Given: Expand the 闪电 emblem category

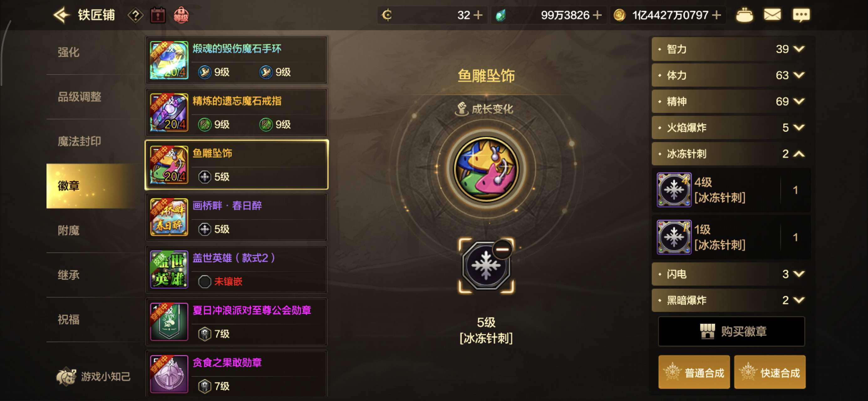Looking at the screenshot, I should pyautogui.click(x=731, y=274).
